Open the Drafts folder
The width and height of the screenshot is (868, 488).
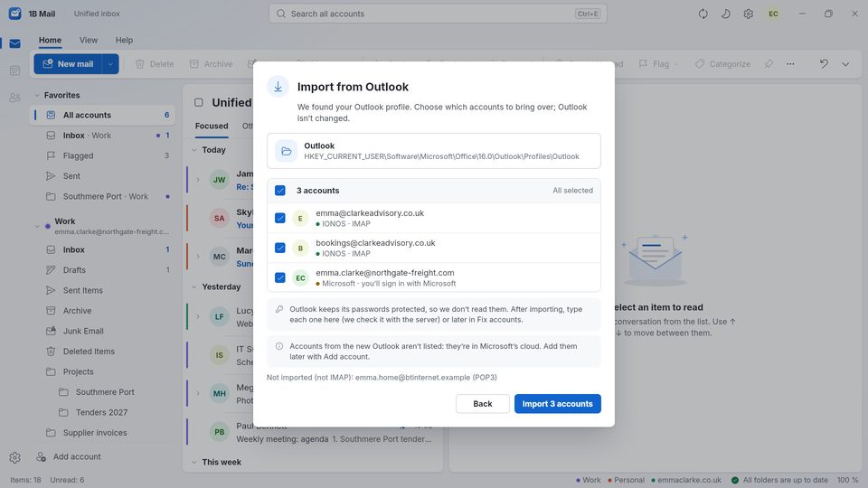102,270
